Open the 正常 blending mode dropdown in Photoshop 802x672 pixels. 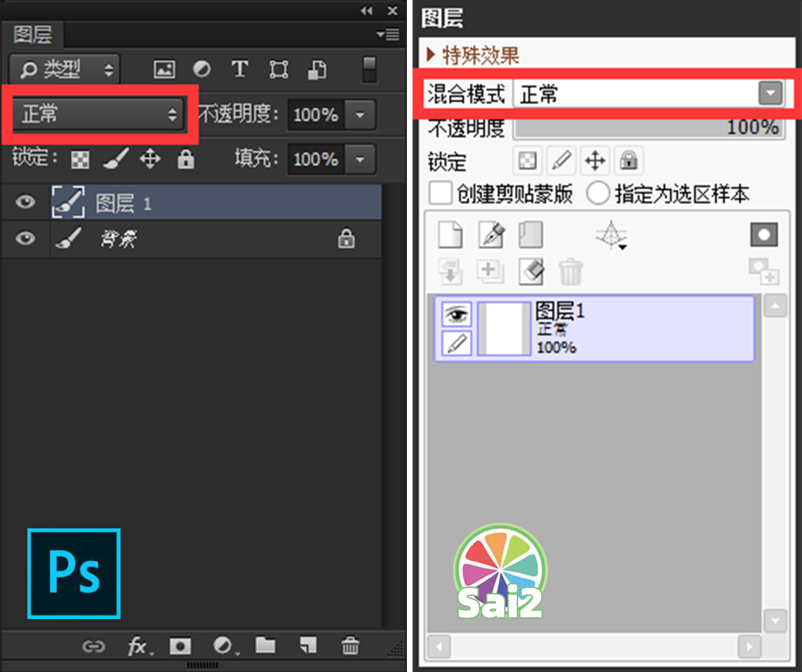click(x=98, y=114)
